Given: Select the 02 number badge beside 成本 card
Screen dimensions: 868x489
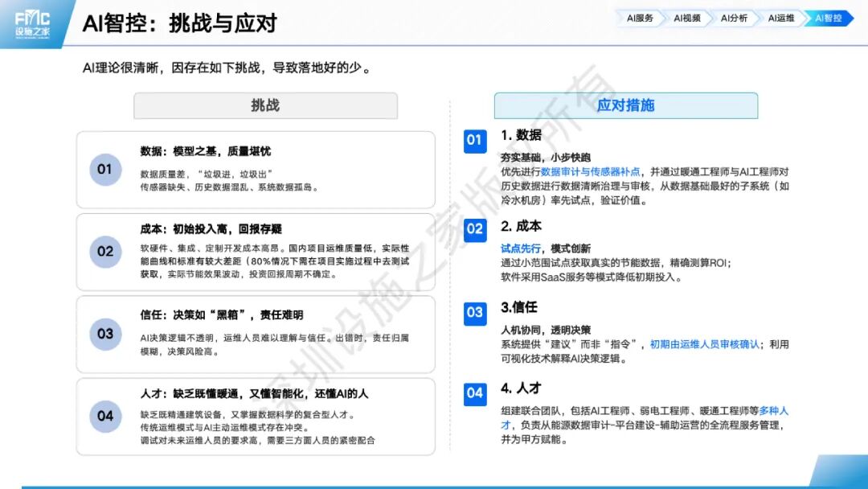Looking at the screenshot, I should point(104,252).
